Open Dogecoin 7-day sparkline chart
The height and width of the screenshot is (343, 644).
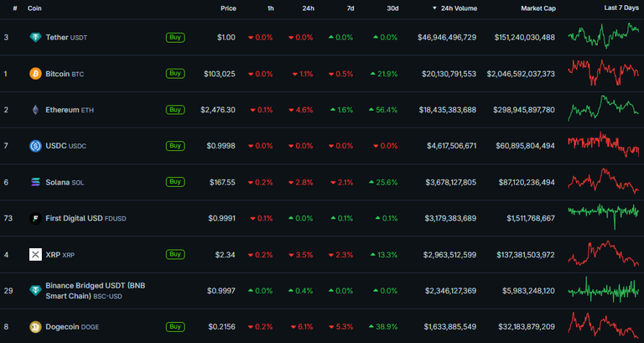(x=604, y=325)
